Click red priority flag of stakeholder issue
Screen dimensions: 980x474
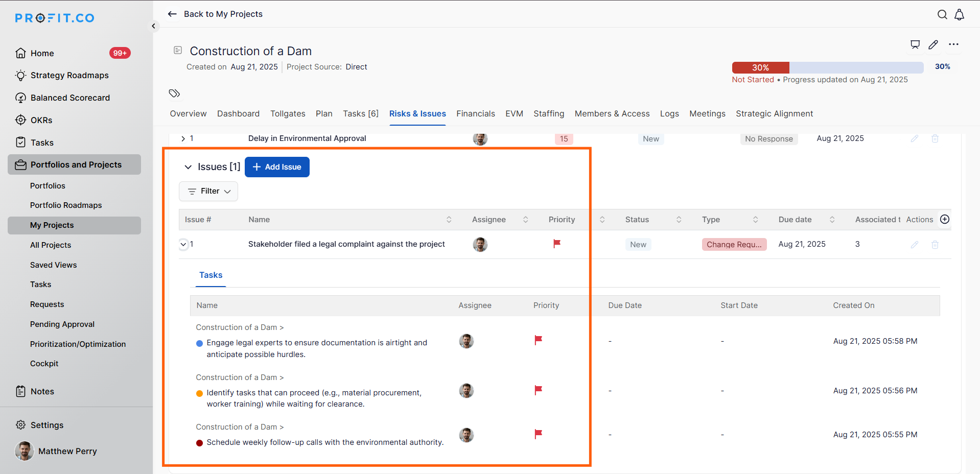[x=557, y=244]
